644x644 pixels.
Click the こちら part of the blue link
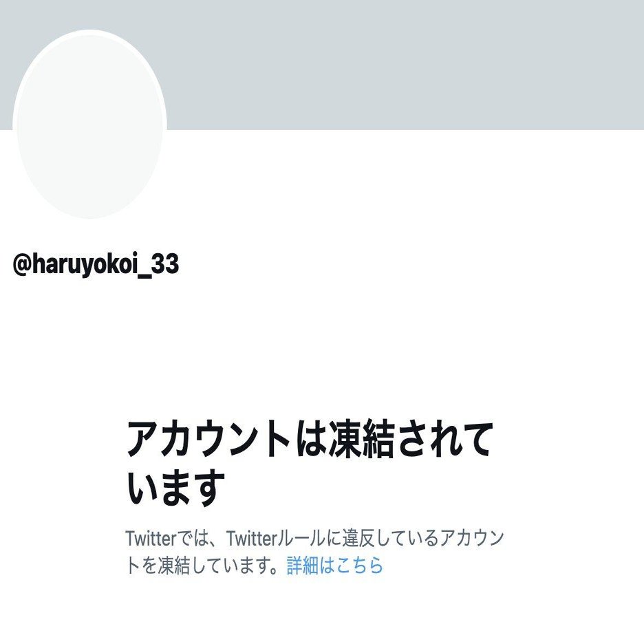tap(359, 565)
